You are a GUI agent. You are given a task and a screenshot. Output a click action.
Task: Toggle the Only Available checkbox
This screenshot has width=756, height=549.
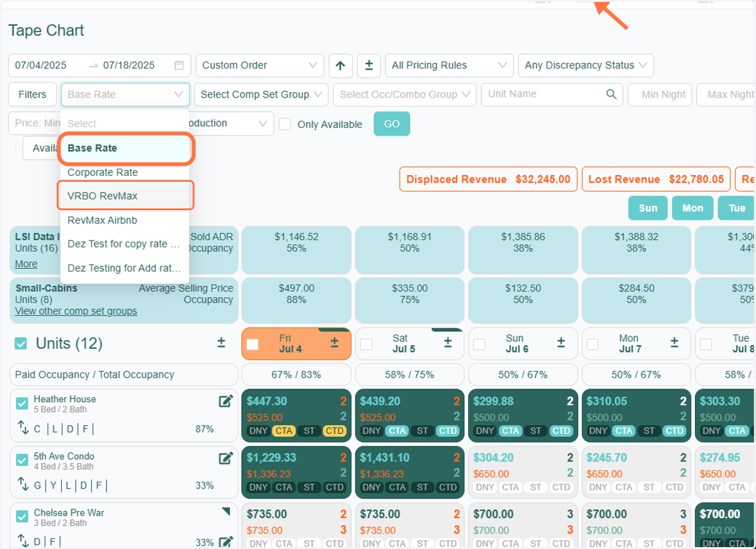click(285, 124)
